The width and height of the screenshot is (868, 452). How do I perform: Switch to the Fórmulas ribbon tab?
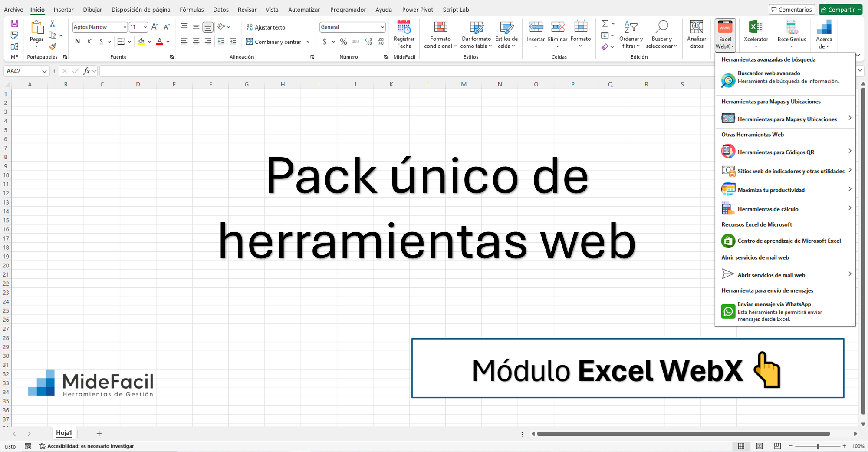[192, 10]
